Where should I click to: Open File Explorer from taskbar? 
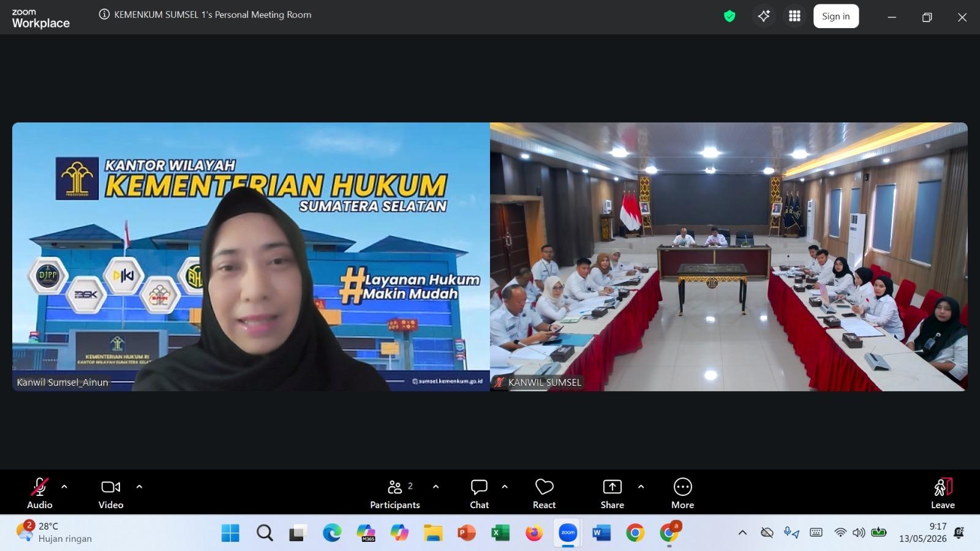(433, 533)
